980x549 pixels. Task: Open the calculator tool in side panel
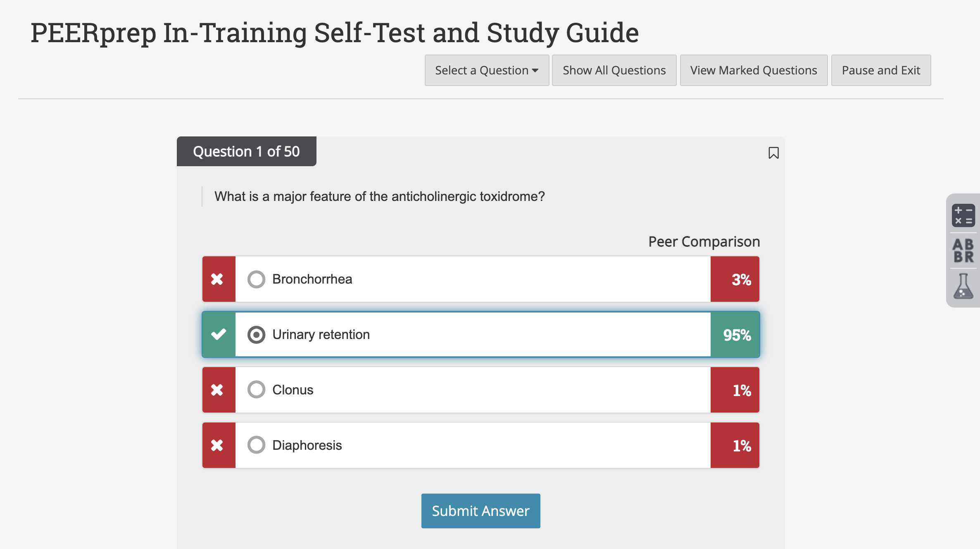[x=963, y=215]
